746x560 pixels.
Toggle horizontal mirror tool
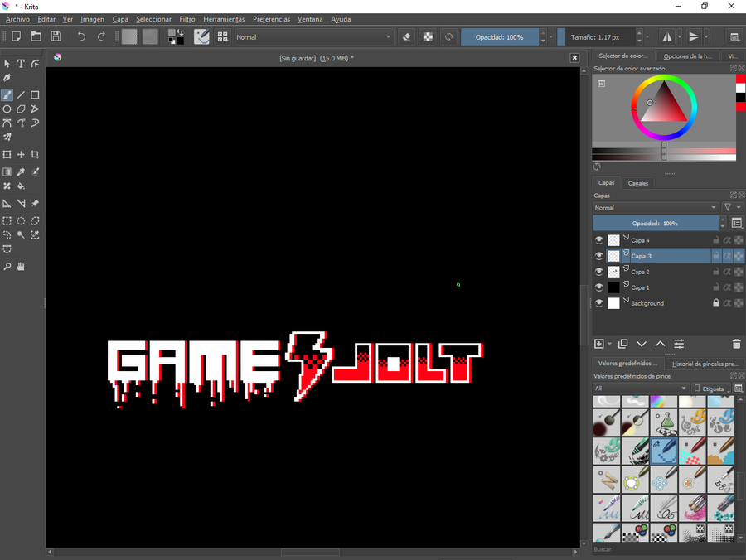click(x=667, y=36)
